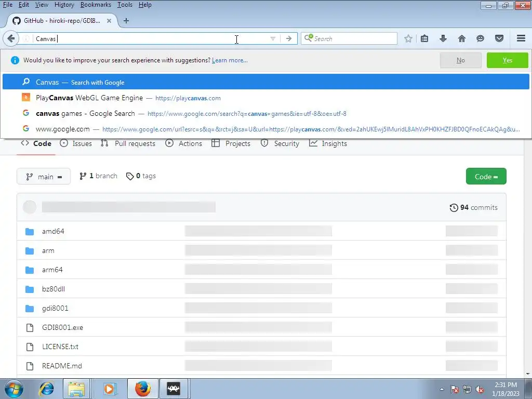Open the Bookmarks menu
The width and height of the screenshot is (532, 399).
pyautogui.click(x=96, y=5)
